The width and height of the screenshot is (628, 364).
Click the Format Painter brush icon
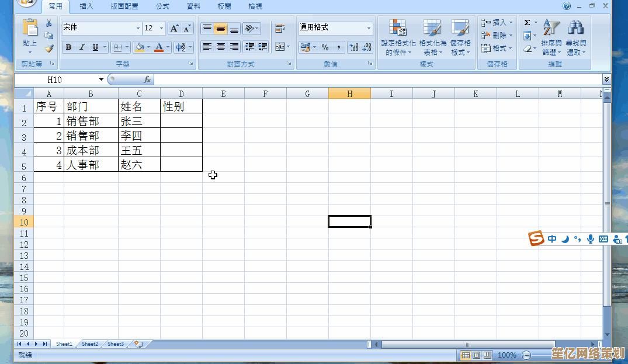pyautogui.click(x=49, y=48)
